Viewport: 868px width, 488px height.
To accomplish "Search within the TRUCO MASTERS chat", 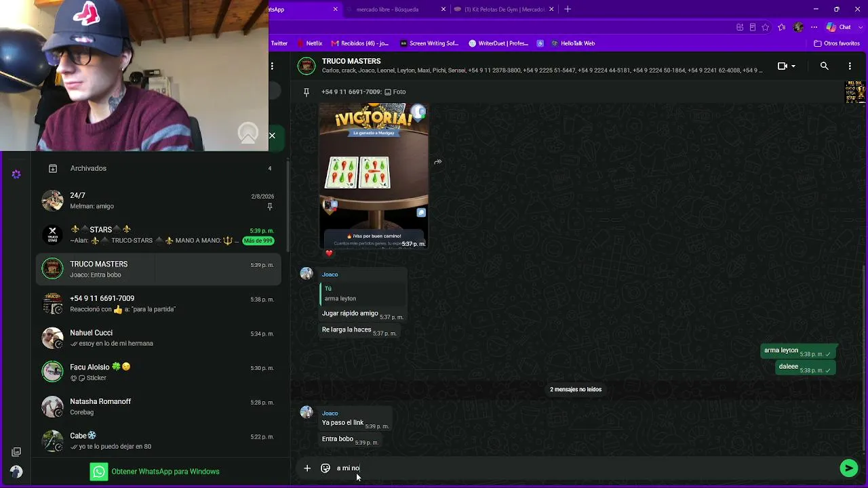I will tap(824, 66).
